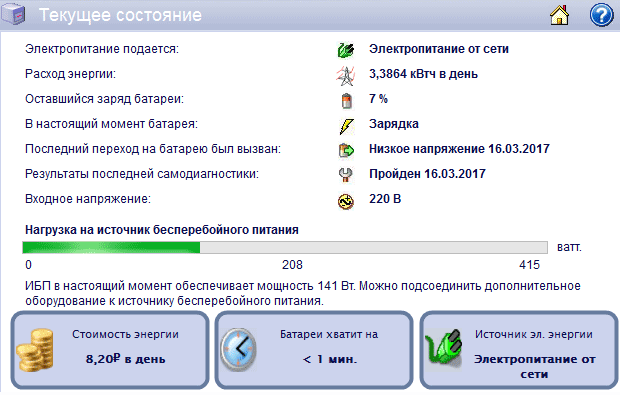Click the green plug icon for Электропитание подается
This screenshot has width=620, height=395.
(x=346, y=50)
